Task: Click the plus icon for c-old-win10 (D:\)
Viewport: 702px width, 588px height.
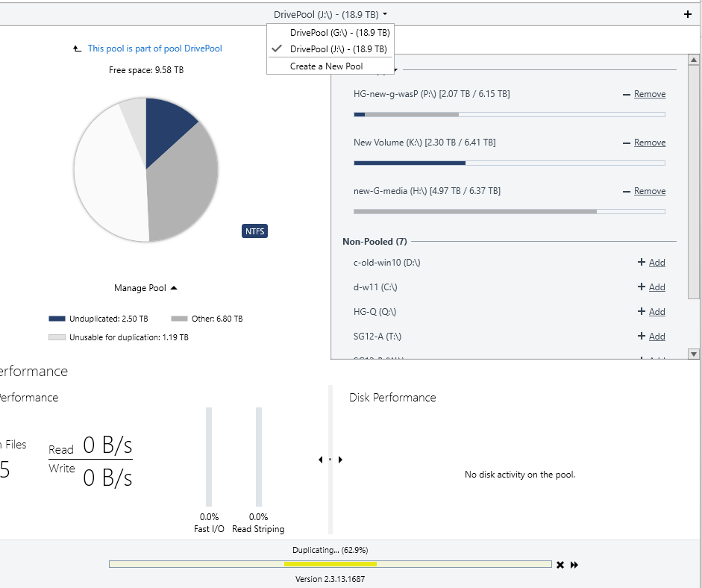Action: (641, 263)
